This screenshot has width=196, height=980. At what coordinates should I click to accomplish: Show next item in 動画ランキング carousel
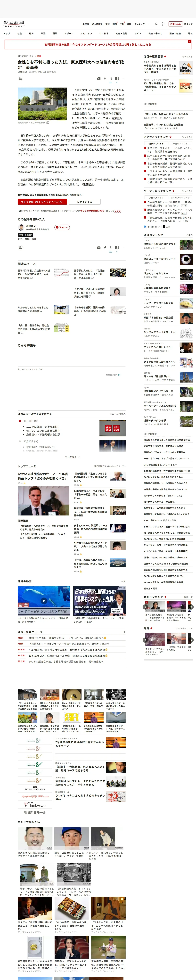[x=191, y=607]
